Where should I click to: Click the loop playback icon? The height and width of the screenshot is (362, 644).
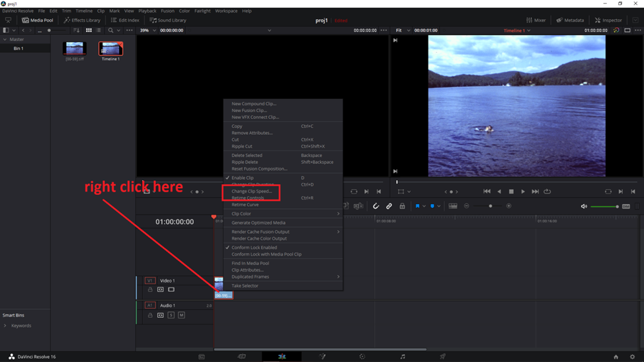tap(547, 192)
